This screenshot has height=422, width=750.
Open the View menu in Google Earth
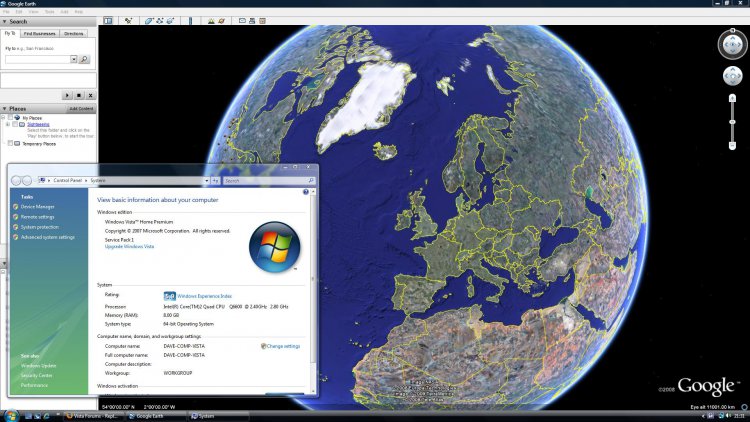pyautogui.click(x=33, y=11)
